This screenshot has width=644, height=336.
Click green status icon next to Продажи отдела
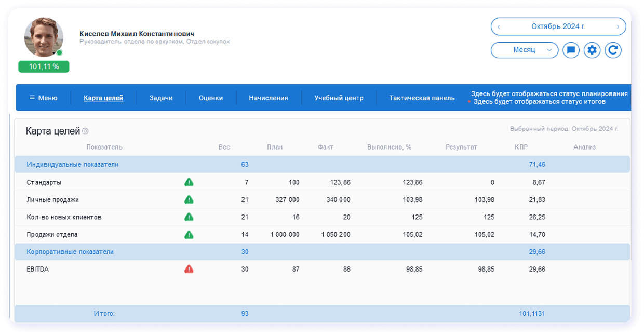tap(189, 234)
